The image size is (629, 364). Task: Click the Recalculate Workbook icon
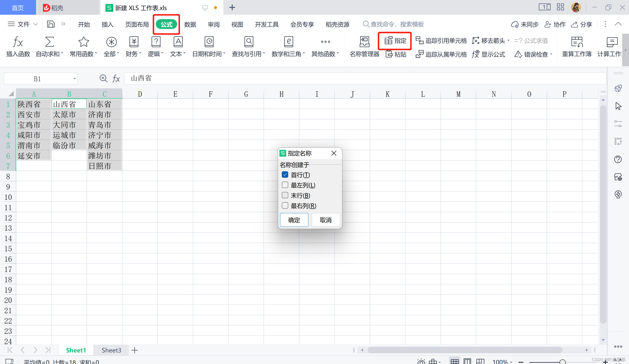(x=577, y=42)
